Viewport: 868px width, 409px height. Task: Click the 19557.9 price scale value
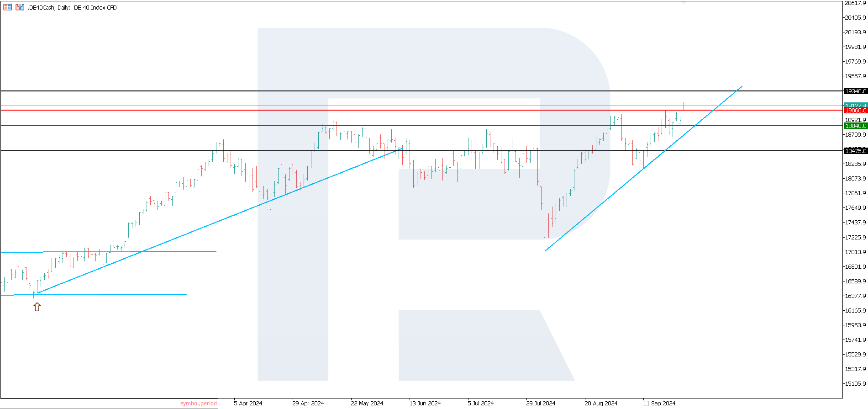click(x=855, y=76)
